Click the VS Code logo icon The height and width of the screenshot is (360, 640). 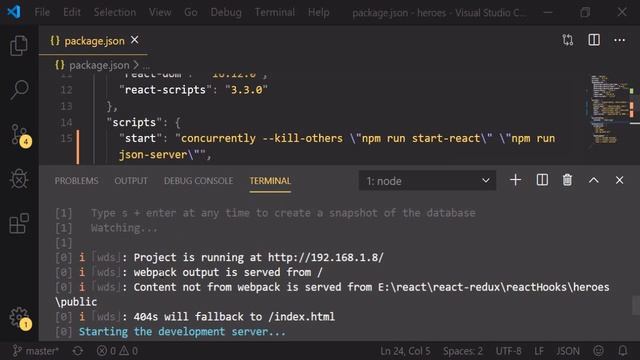(x=14, y=12)
